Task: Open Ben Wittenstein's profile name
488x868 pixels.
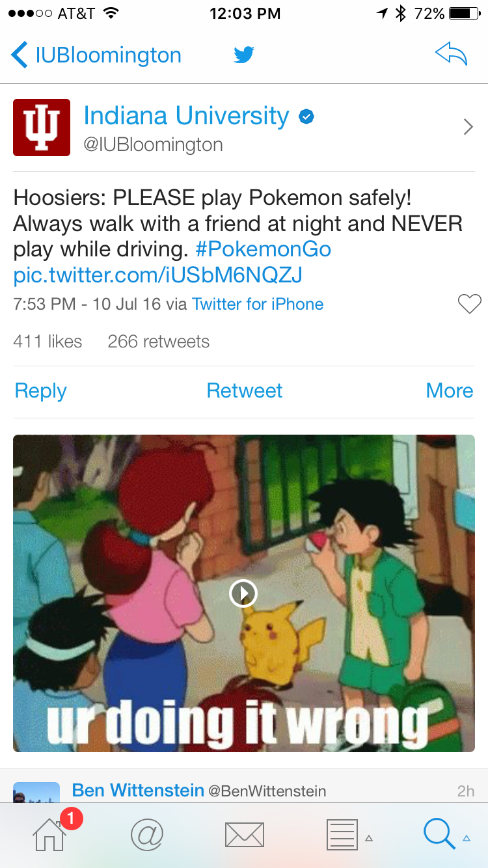Action: point(138,790)
